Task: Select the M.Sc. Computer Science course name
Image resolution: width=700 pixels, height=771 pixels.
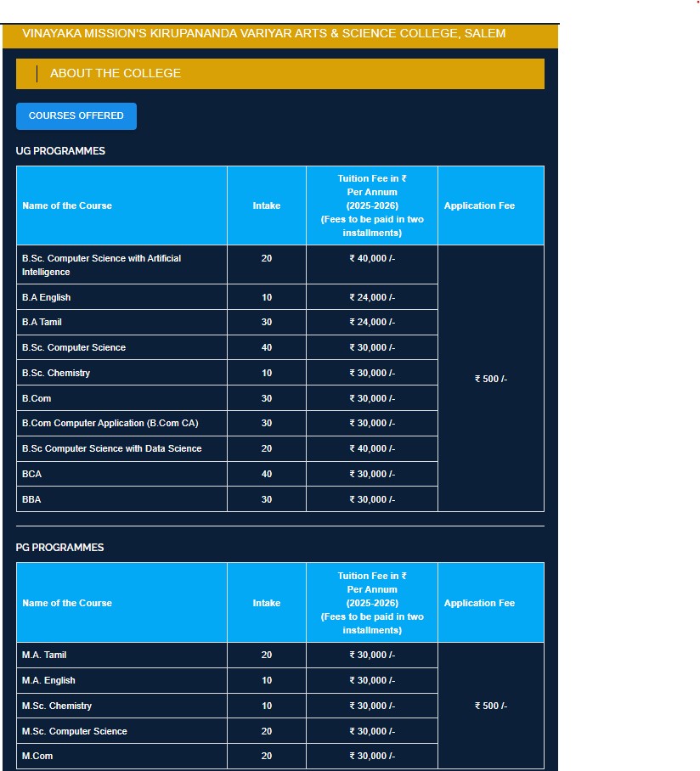Action: (75, 732)
